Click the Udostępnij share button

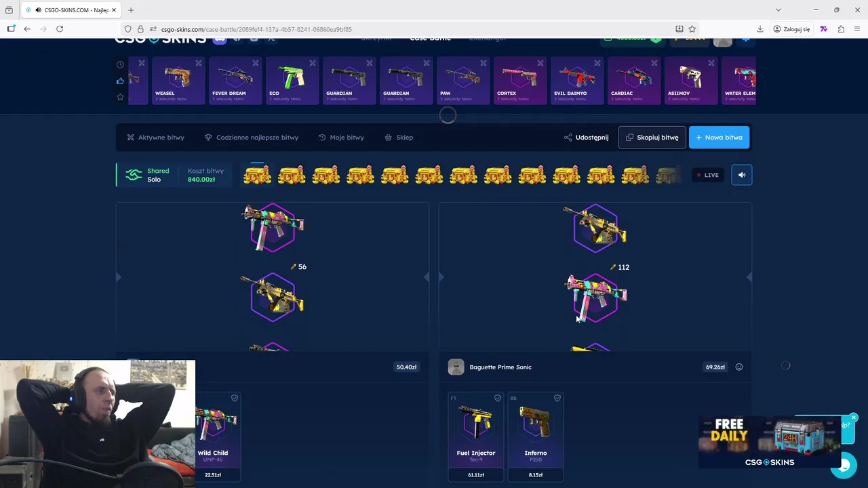point(586,137)
